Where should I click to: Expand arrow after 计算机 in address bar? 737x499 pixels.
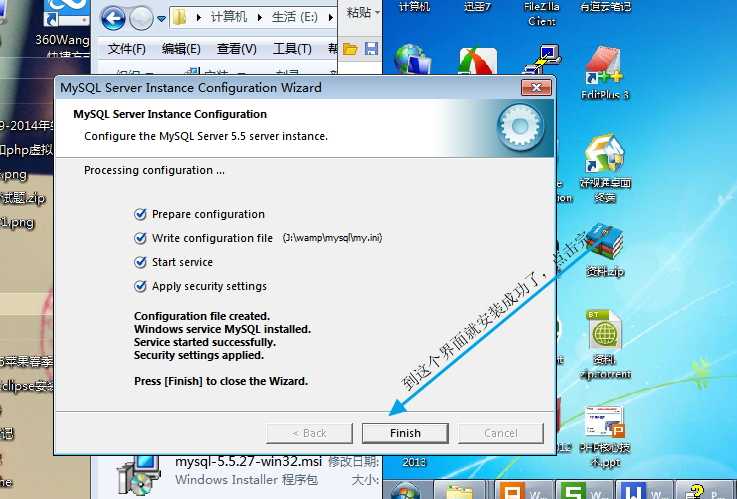pos(259,17)
